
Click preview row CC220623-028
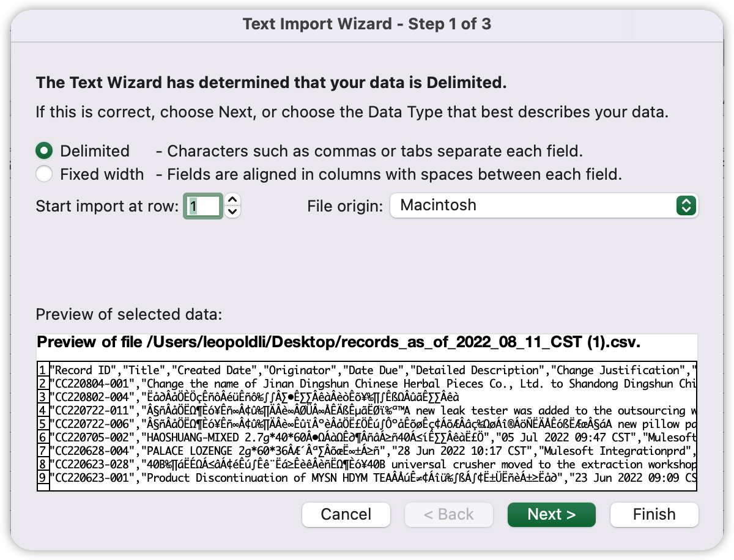pyautogui.click(x=367, y=464)
